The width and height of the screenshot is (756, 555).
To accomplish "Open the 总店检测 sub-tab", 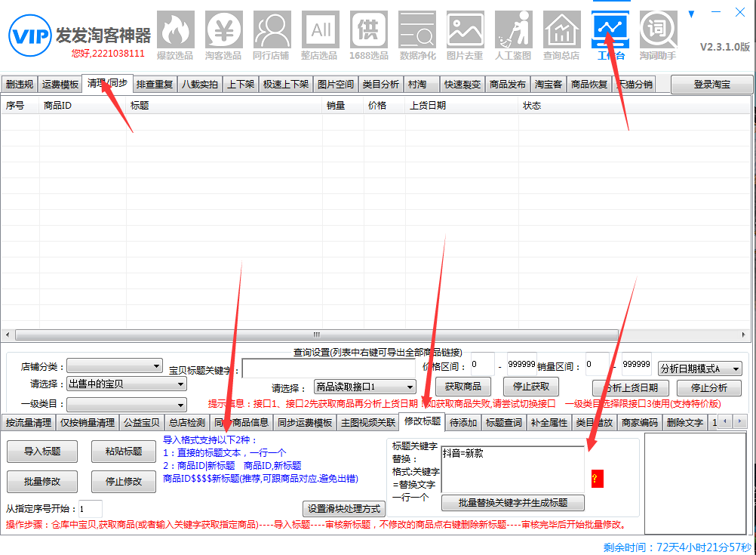I will 186,423.
